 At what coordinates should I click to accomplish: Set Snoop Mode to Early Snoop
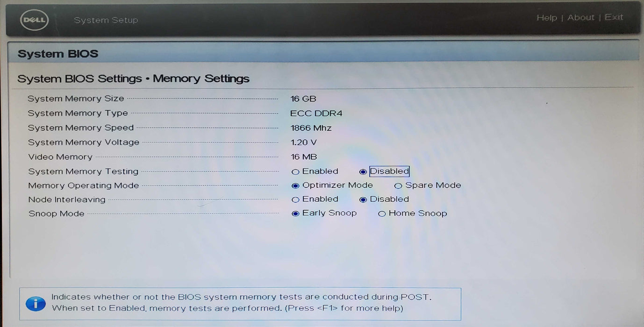pos(295,214)
